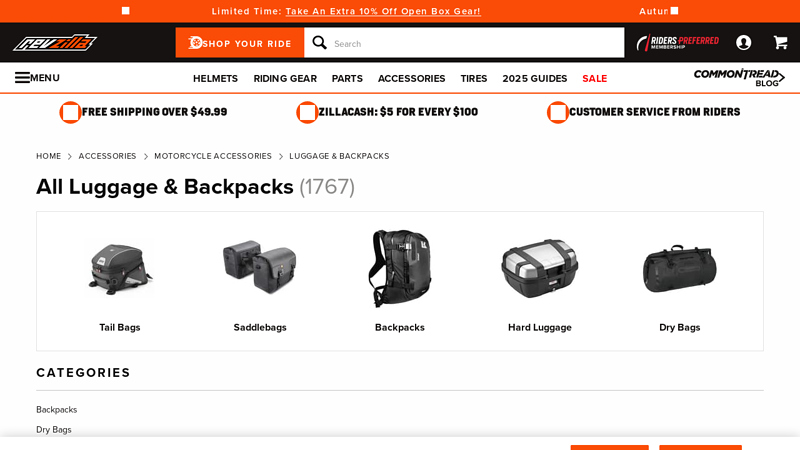Screen dimensions: 800x450
Task: Go to previous promo banner arrow
Action: 126,11
